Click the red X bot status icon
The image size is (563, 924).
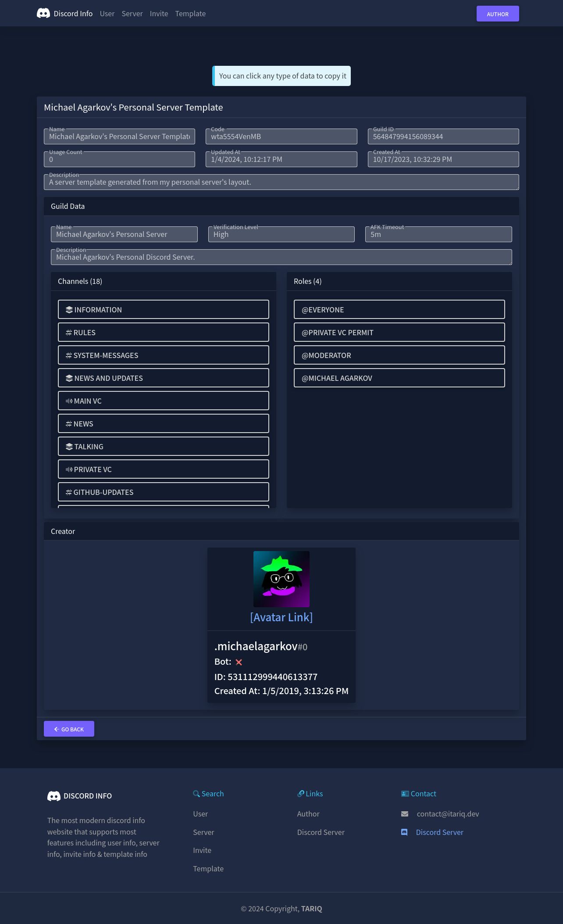[x=239, y=662]
